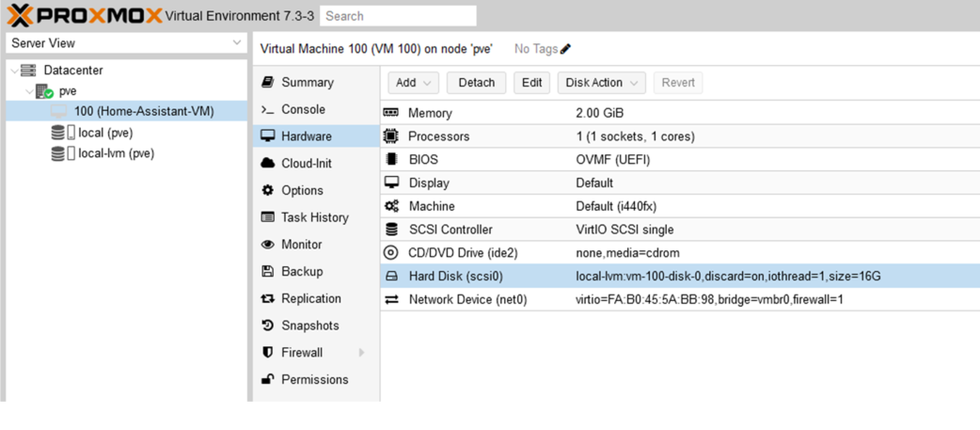This screenshot has height=430, width=980.
Task: Select local-lvm (pve) in the tree
Action: click(x=126, y=153)
